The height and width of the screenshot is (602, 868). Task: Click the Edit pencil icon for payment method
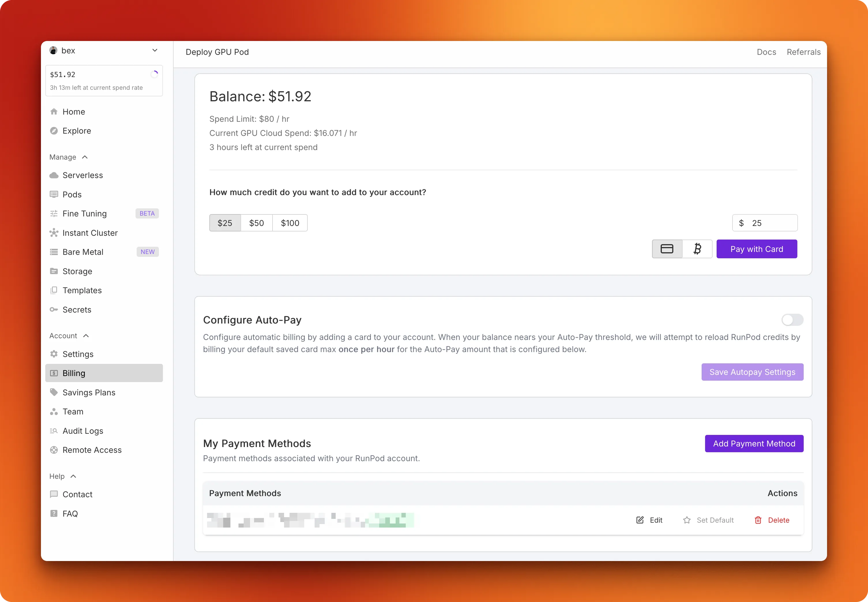640,520
